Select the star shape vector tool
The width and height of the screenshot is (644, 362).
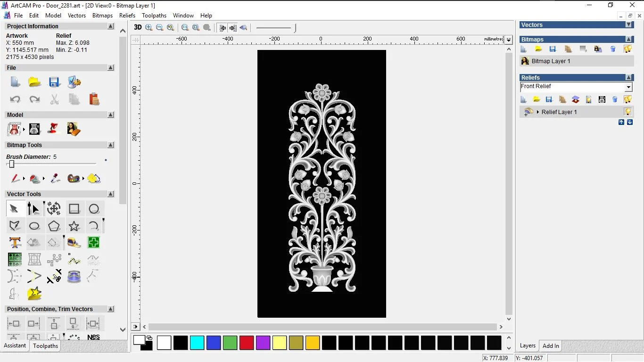point(74,226)
